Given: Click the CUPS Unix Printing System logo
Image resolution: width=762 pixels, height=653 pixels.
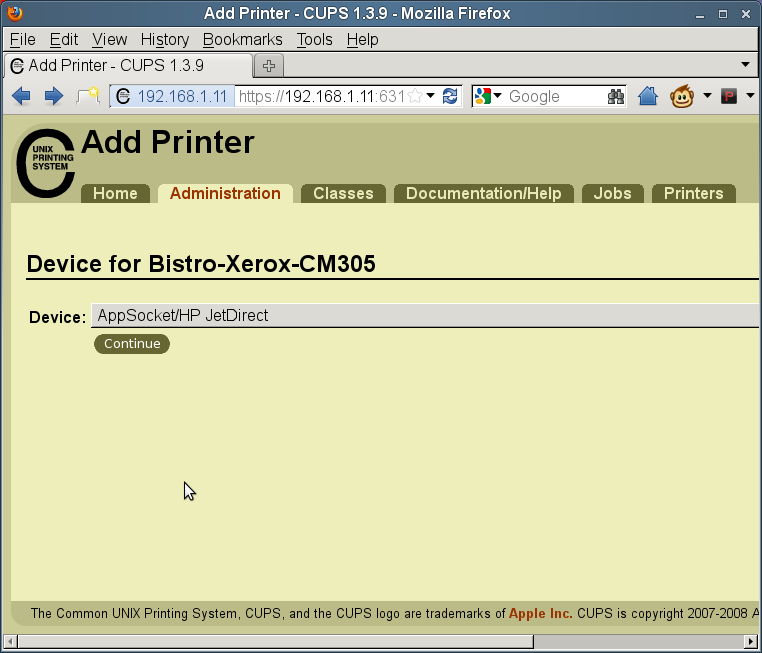Looking at the screenshot, I should 46,163.
